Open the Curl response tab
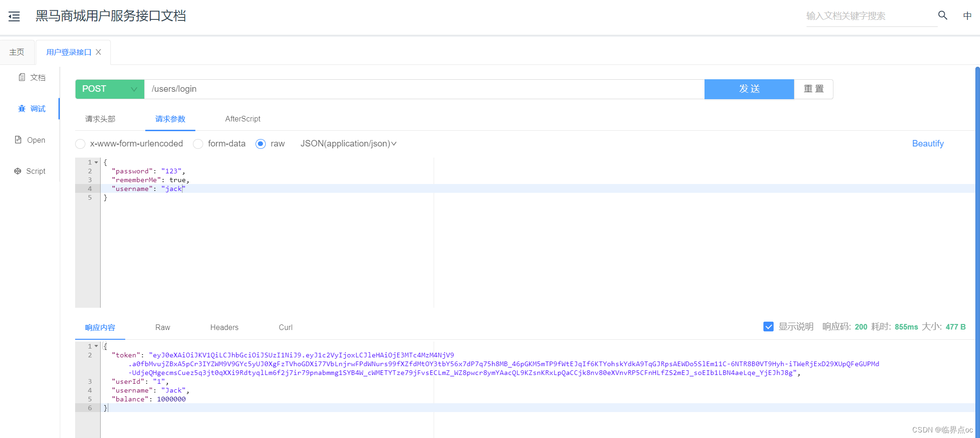 [x=286, y=327]
